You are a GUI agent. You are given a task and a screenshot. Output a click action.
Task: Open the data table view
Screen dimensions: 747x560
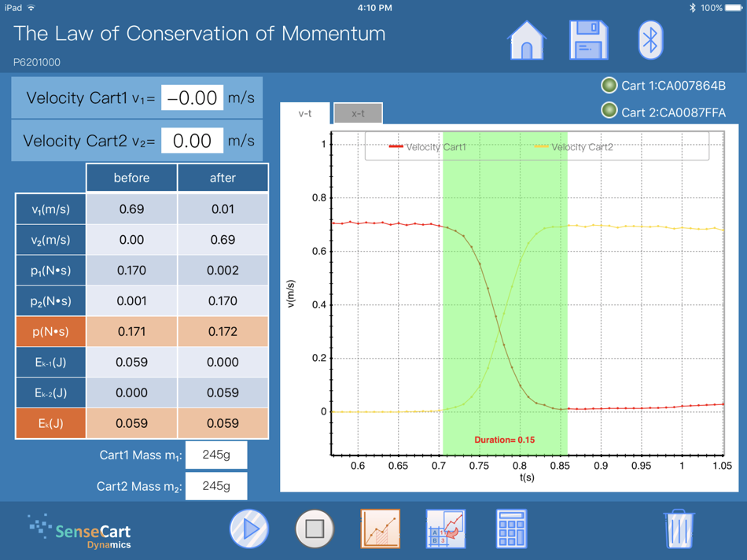(x=444, y=528)
